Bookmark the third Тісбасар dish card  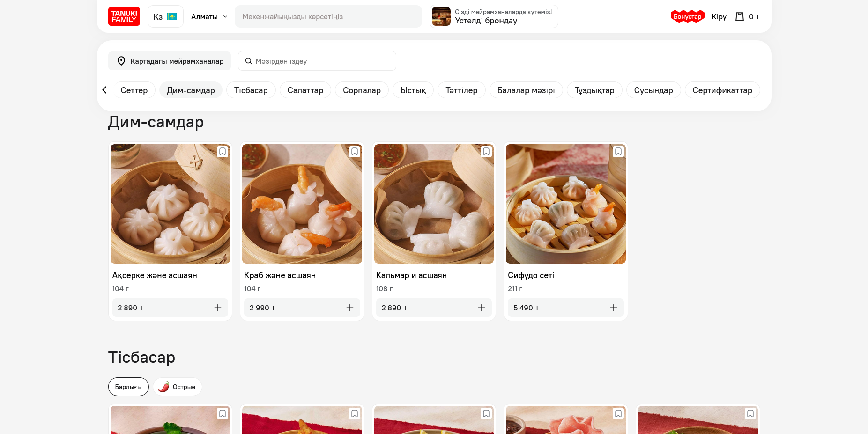click(486, 413)
